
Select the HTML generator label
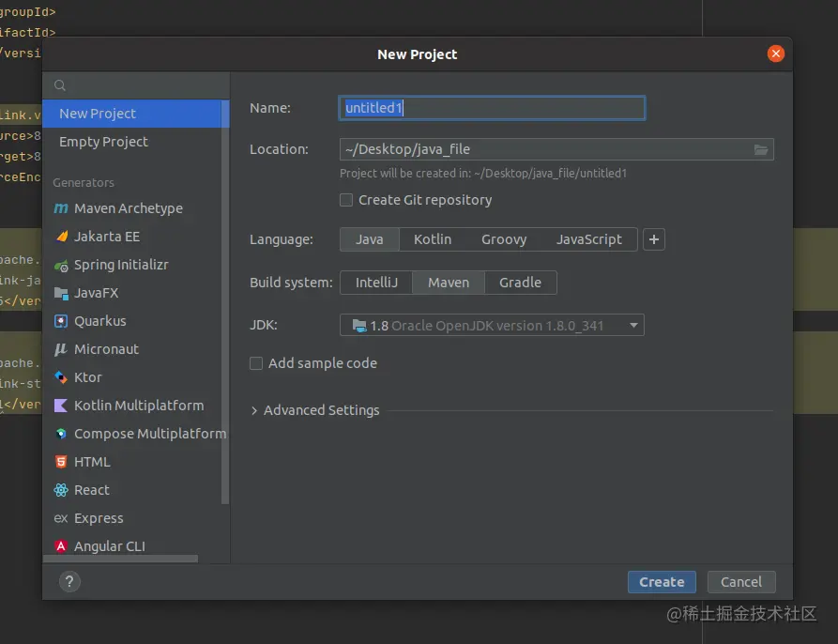point(92,462)
